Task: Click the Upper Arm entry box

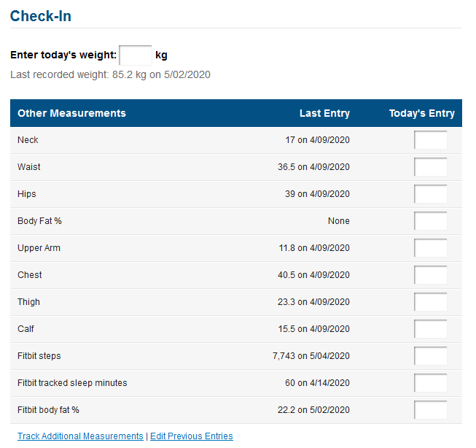Action: point(431,248)
